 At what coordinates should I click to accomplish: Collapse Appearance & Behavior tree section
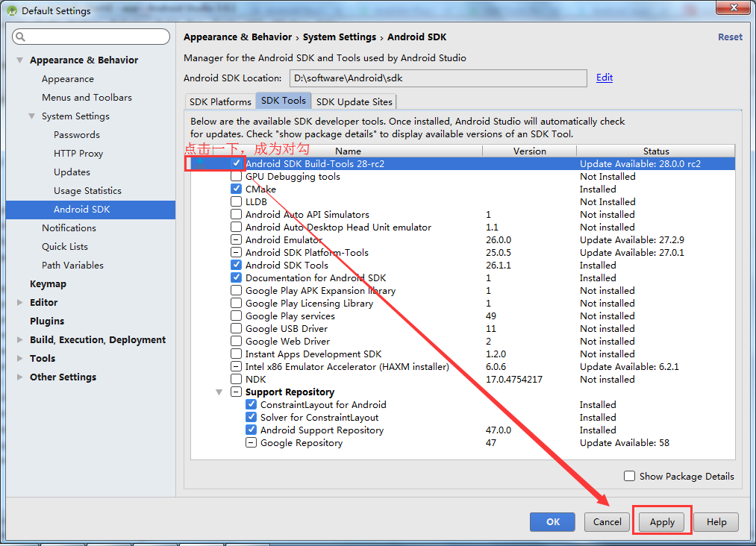click(x=19, y=60)
